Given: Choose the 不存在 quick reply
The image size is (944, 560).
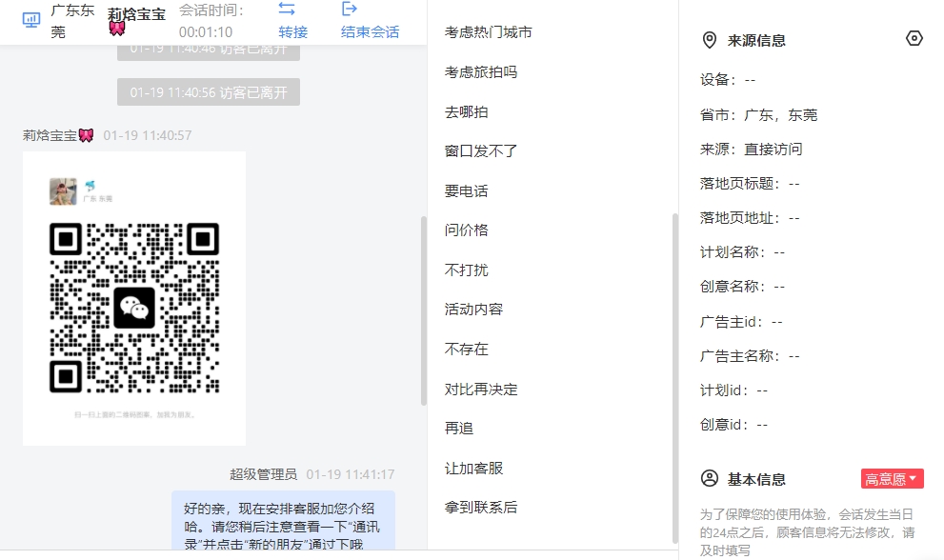Looking at the screenshot, I should 466,350.
